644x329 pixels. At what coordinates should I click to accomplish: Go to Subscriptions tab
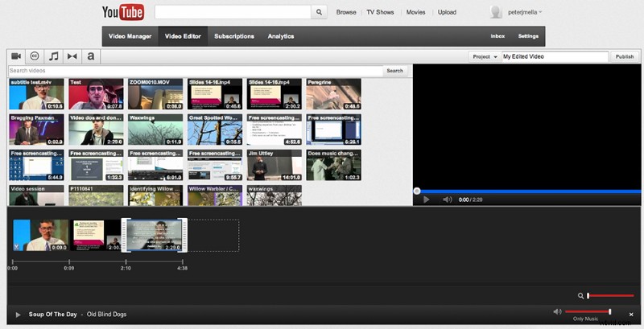234,36
